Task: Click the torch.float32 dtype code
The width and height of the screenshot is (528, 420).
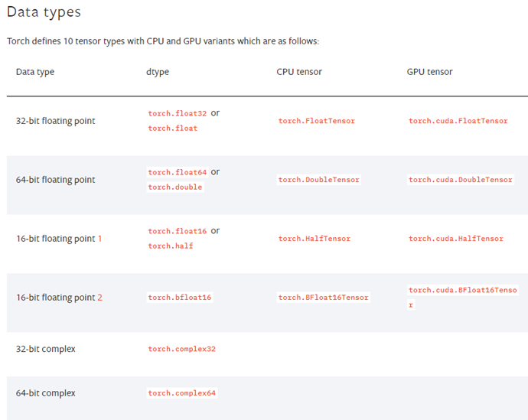Action: [178, 113]
